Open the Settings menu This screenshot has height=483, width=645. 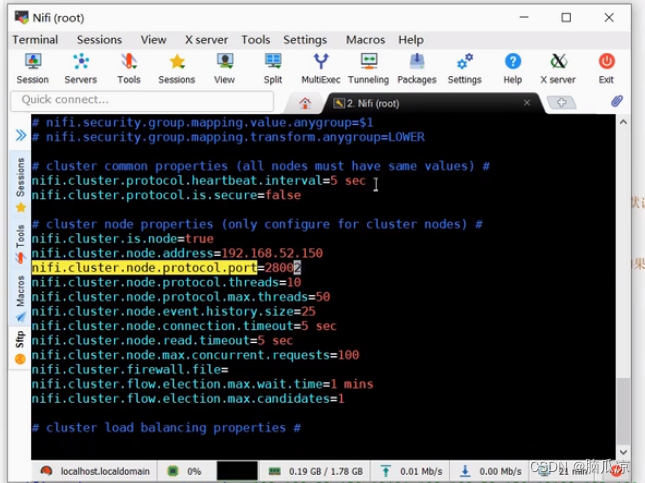pyautogui.click(x=305, y=40)
